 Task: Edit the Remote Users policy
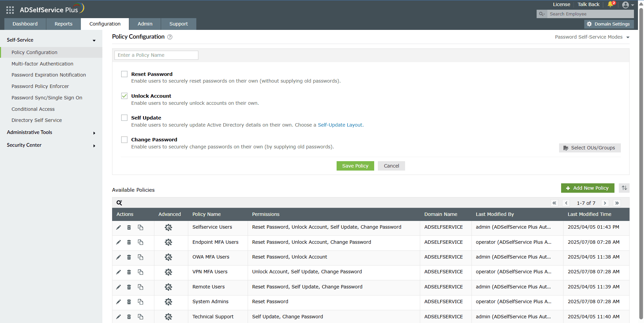tap(118, 287)
